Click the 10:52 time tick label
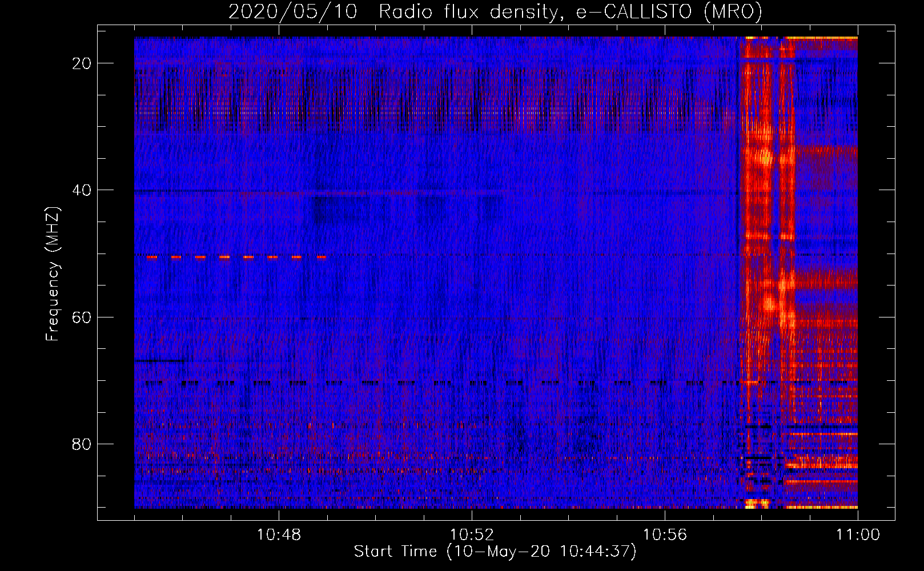The height and width of the screenshot is (571, 924). (472, 535)
